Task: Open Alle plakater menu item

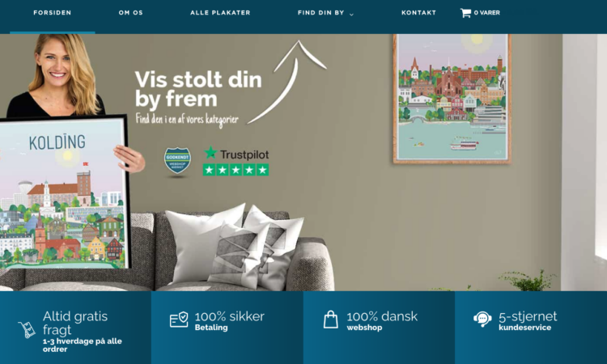Action: [220, 13]
